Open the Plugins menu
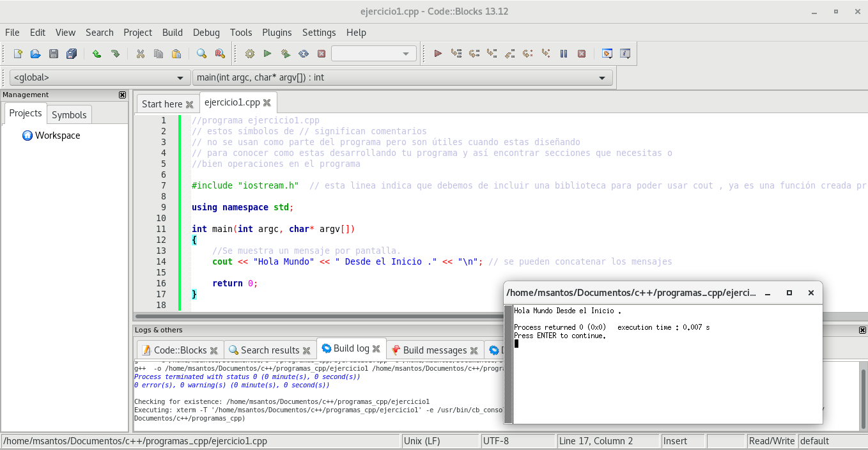The width and height of the screenshot is (868, 450). pyautogui.click(x=277, y=33)
